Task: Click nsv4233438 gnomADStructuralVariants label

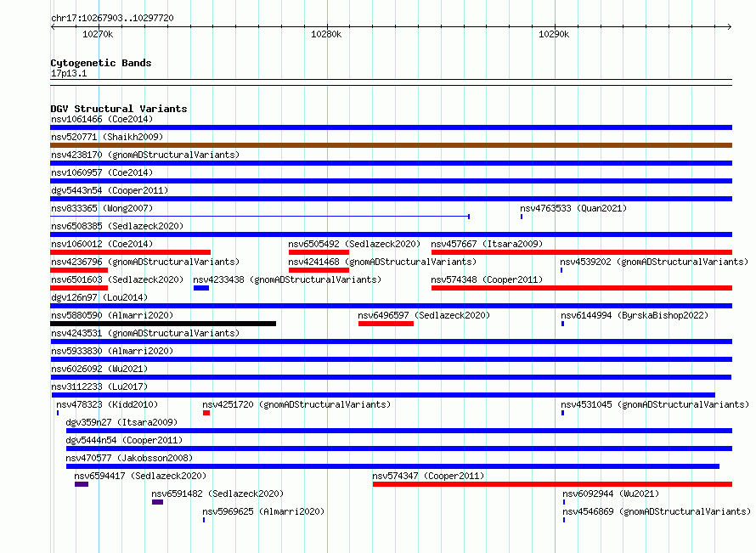Action: (287, 279)
